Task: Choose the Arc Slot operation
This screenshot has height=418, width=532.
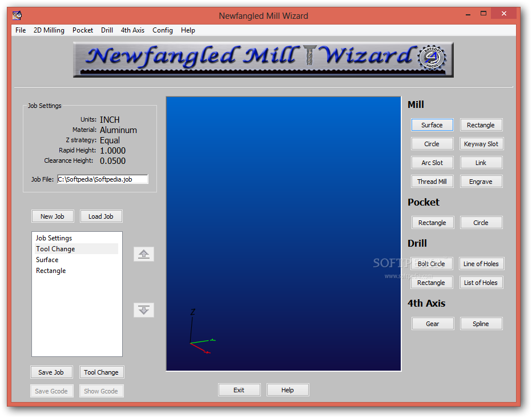Action: pyautogui.click(x=432, y=163)
